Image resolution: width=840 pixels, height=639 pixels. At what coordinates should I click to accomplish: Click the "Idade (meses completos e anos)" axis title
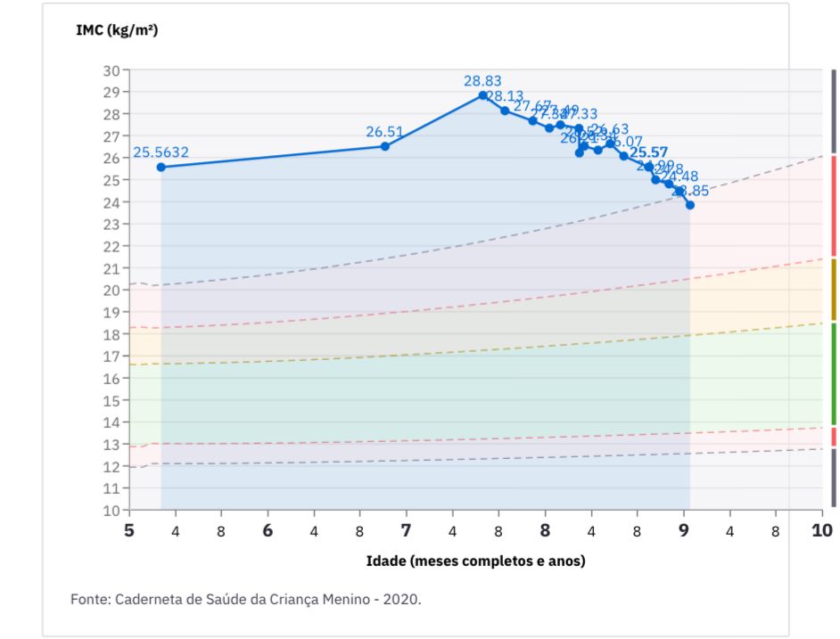coord(476,561)
